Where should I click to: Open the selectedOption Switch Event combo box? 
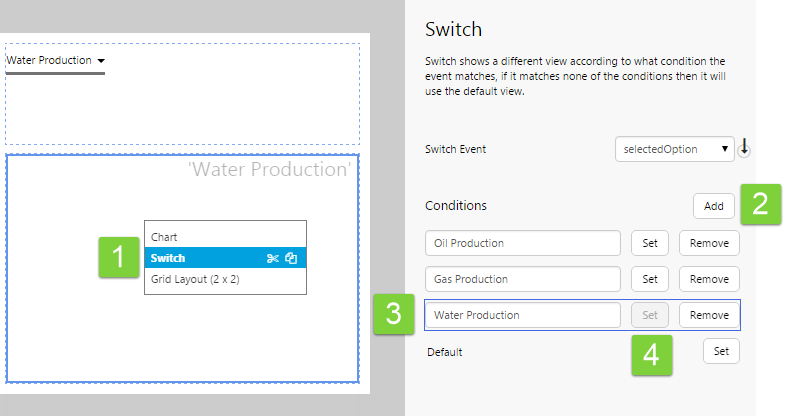[675, 149]
